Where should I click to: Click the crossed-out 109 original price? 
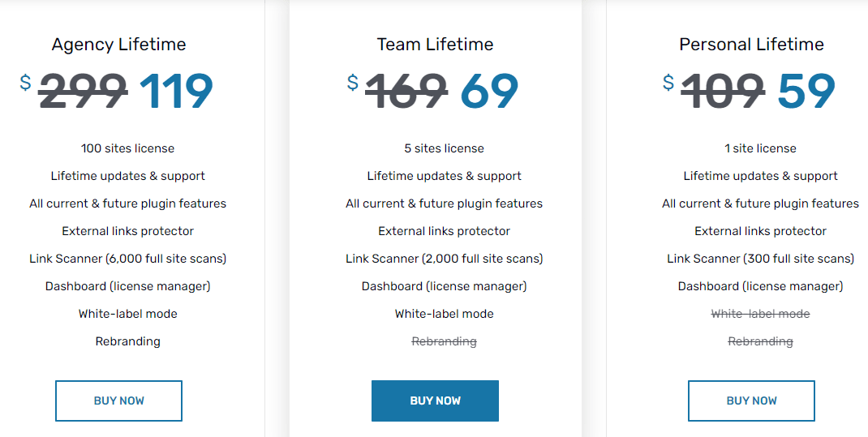[x=722, y=91]
